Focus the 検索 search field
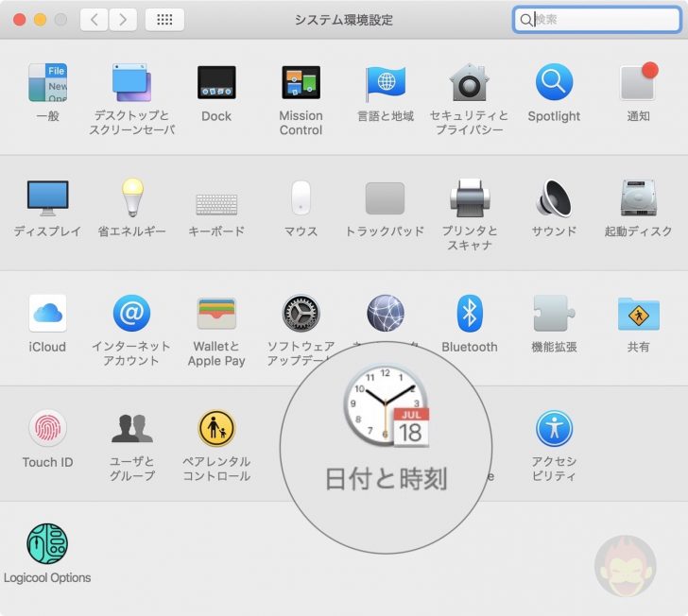This screenshot has height=616, width=688. (x=596, y=19)
